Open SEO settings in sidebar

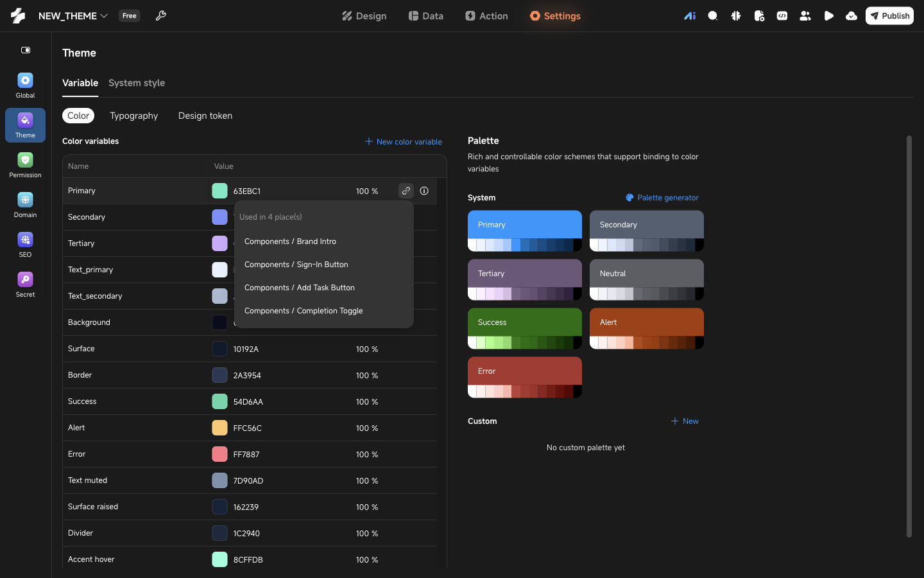(25, 245)
